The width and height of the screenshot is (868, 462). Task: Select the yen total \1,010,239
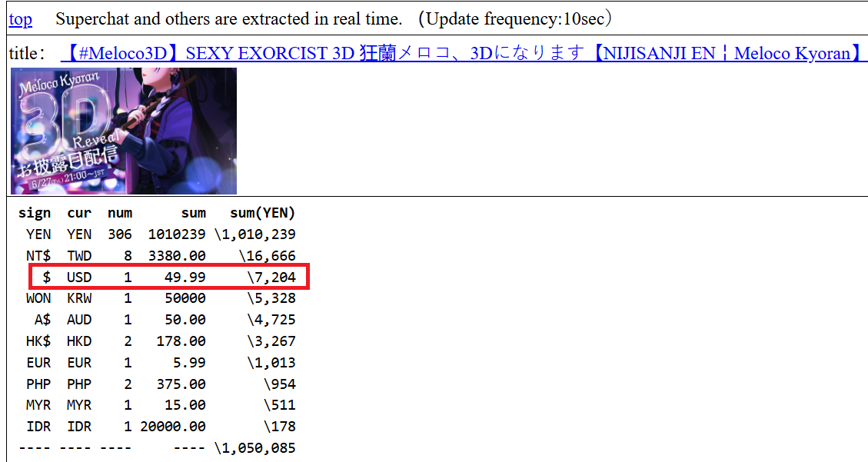[x=254, y=234]
